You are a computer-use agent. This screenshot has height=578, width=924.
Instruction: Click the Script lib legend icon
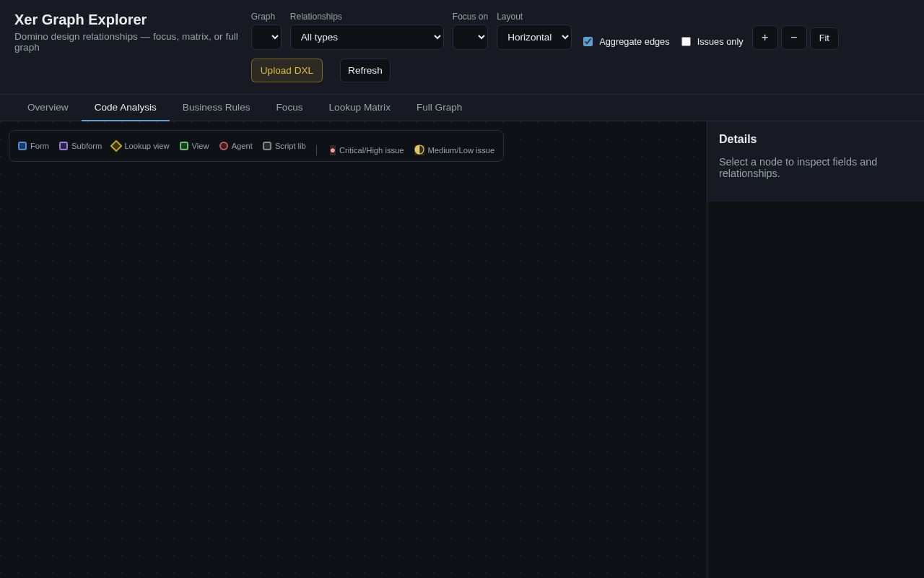(267, 146)
